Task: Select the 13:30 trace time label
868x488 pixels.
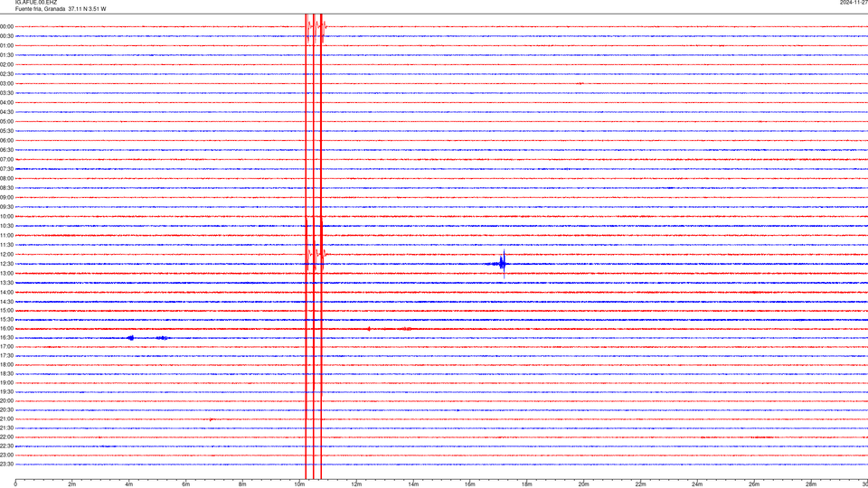Action: (6, 283)
